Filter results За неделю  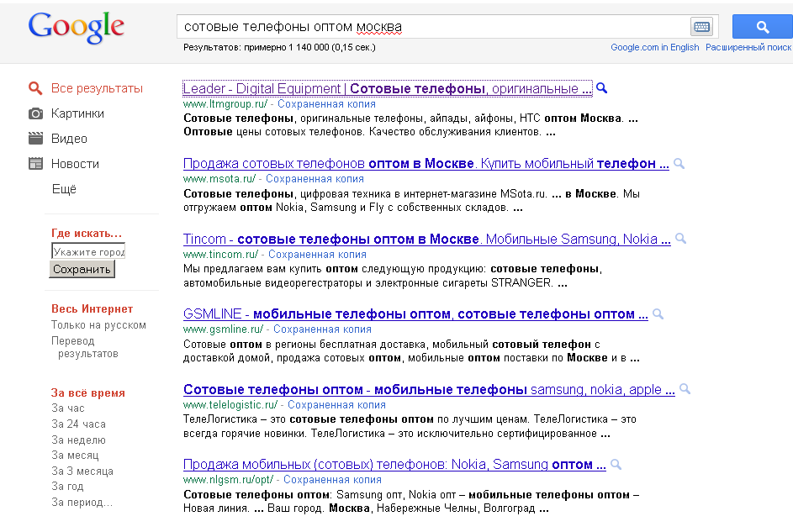coord(78,440)
